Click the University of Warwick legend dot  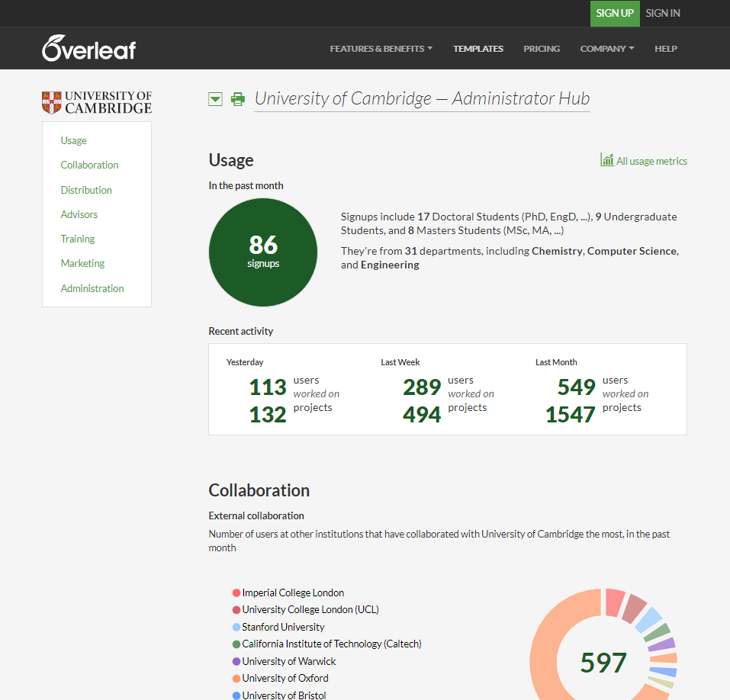(236, 661)
